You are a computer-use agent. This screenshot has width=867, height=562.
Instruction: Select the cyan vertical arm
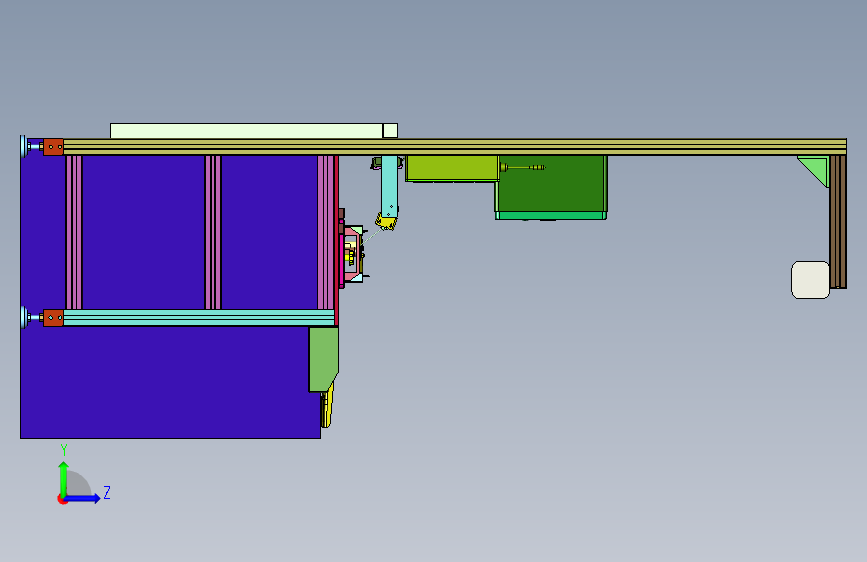(389, 185)
